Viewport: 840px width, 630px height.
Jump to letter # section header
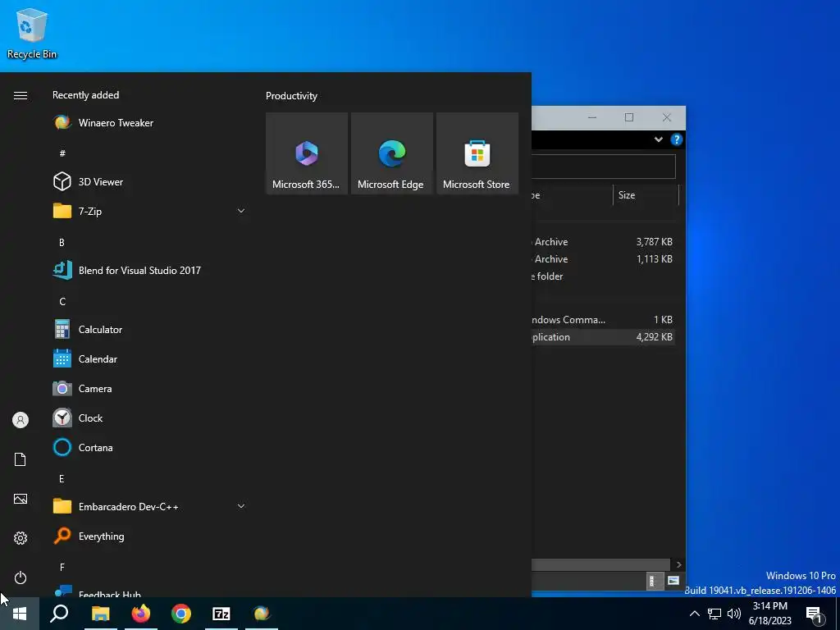62,153
